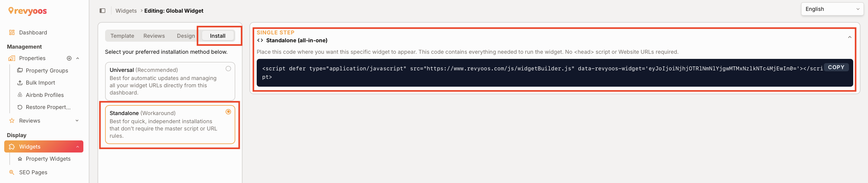Toggle the sidebar panel icon
The height and width of the screenshot is (183, 868).
point(102,11)
